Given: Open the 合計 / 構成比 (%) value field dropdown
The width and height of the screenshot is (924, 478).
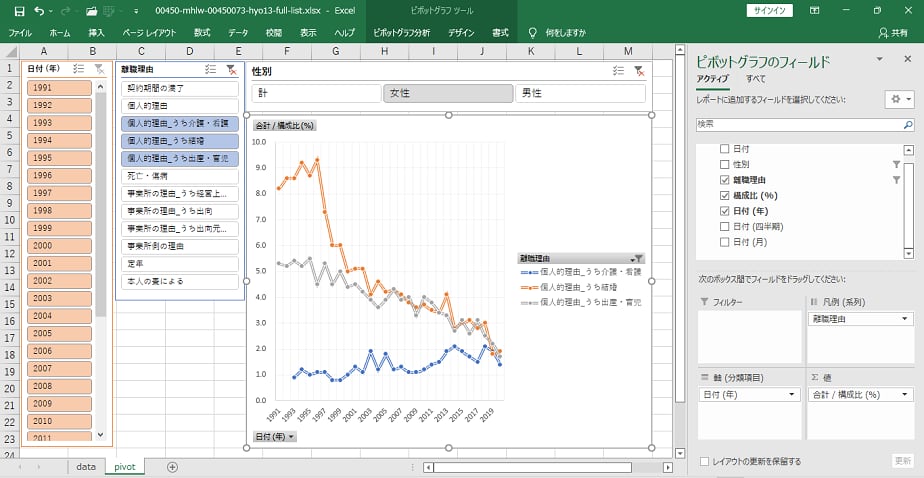Looking at the screenshot, I should (905, 395).
